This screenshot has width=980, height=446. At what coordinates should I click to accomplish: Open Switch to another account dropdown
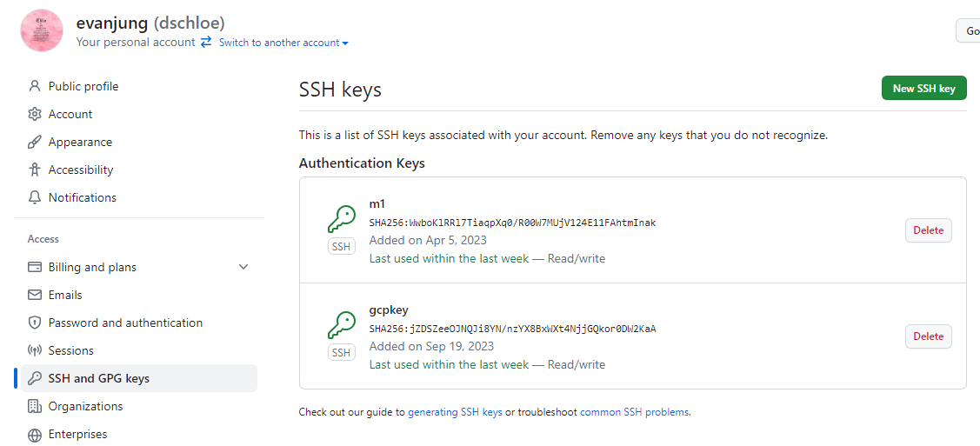tap(283, 43)
